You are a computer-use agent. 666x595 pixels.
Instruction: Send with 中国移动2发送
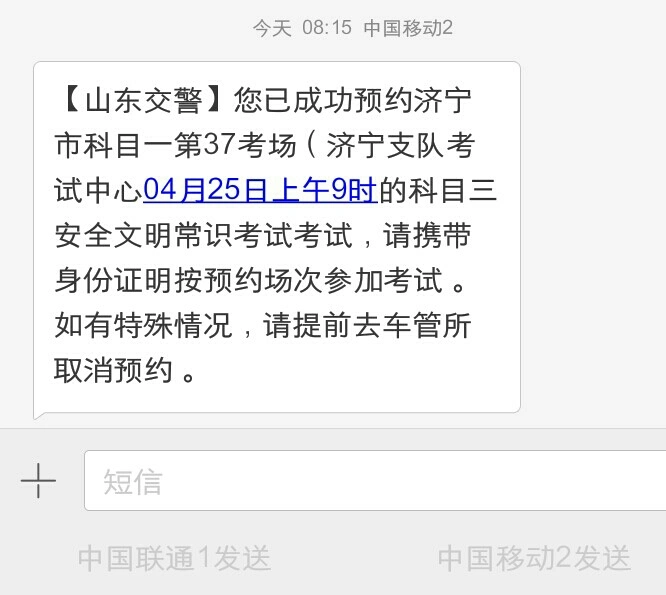point(534,558)
